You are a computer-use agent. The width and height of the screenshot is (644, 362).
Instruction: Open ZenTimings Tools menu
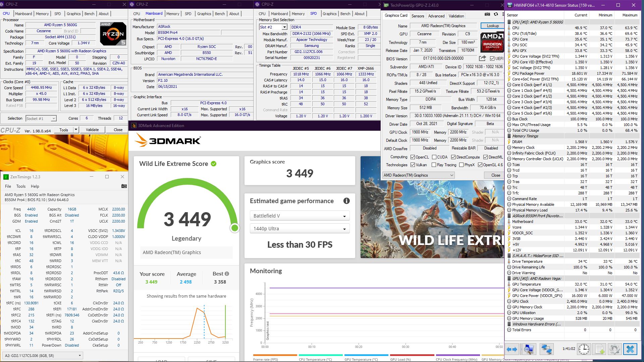click(21, 186)
